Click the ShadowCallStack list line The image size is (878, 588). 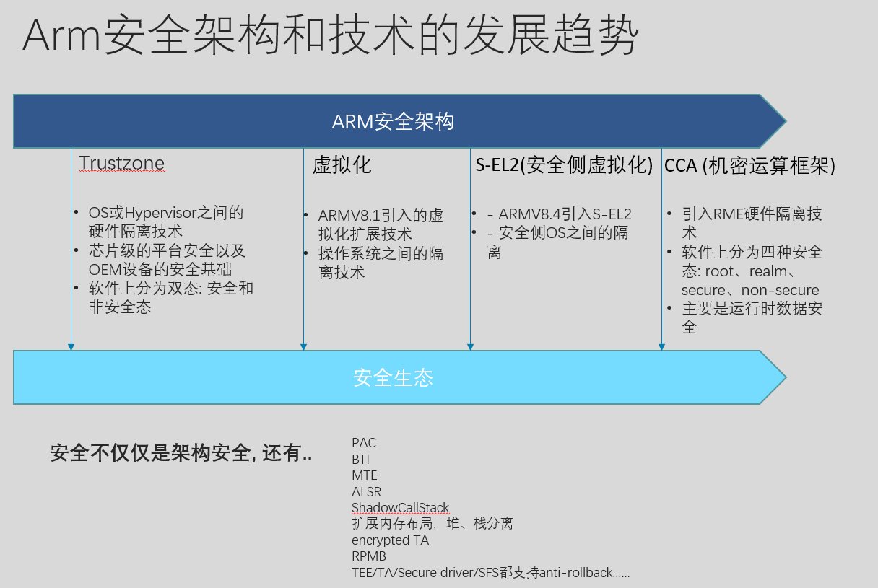(x=401, y=508)
